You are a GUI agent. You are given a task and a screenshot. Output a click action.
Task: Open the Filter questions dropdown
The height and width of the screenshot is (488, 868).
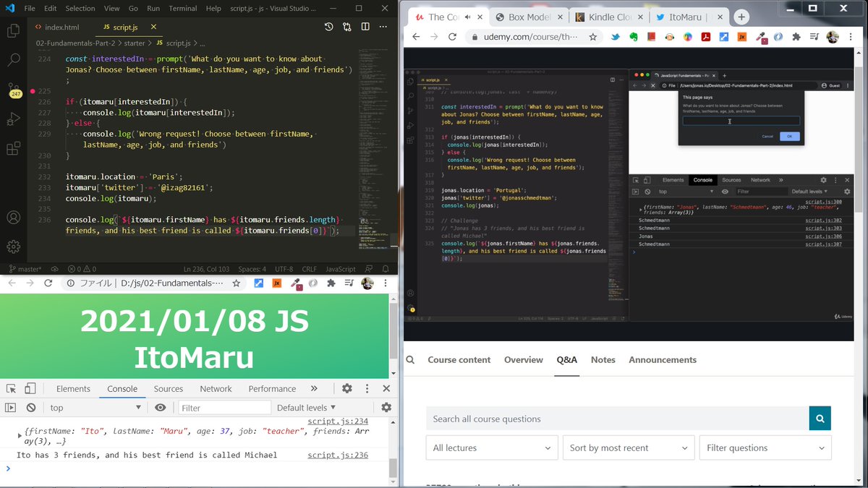point(765,448)
